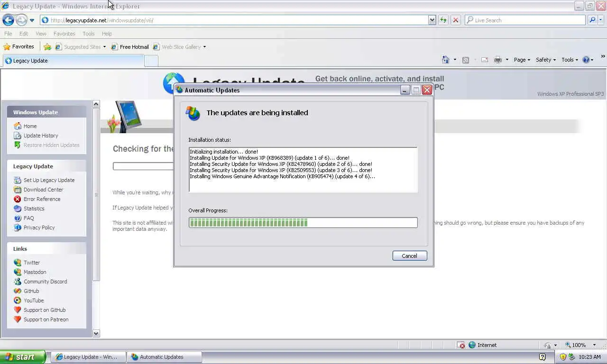
Task: Switch to Automatic Updates taskbar button
Action: coord(165,357)
